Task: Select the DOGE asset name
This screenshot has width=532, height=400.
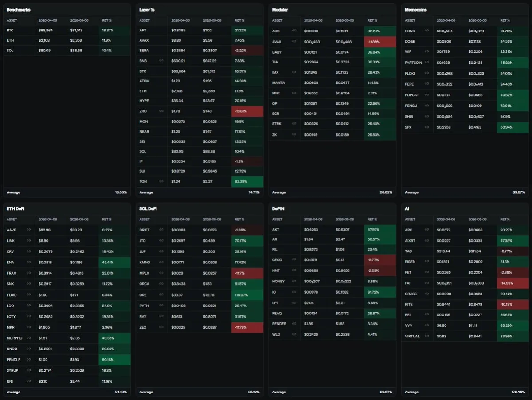Action: coord(410,41)
